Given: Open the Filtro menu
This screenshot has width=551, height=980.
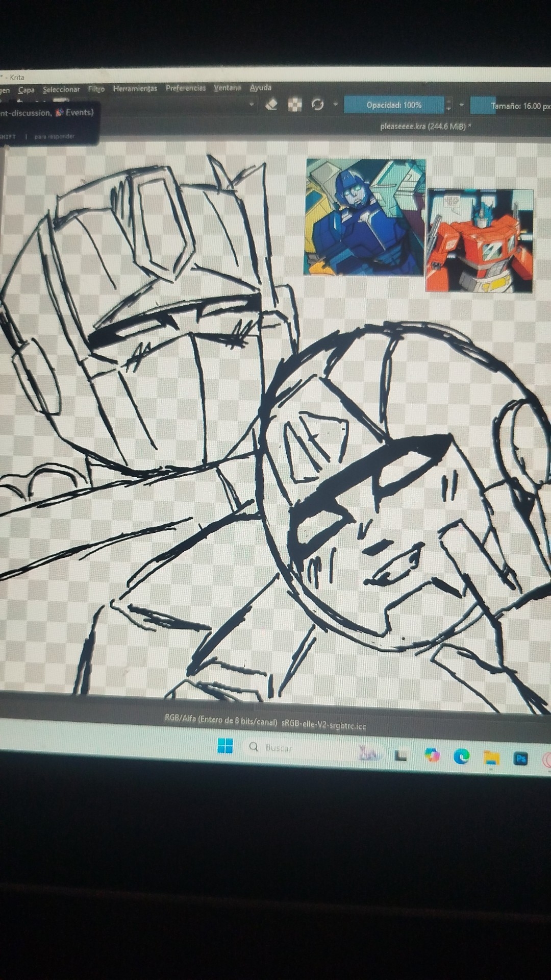Looking at the screenshot, I should tap(96, 89).
